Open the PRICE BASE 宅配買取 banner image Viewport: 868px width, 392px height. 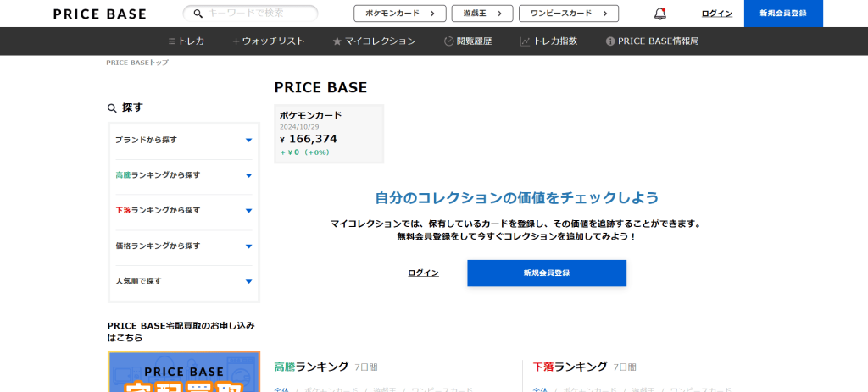pos(184,371)
